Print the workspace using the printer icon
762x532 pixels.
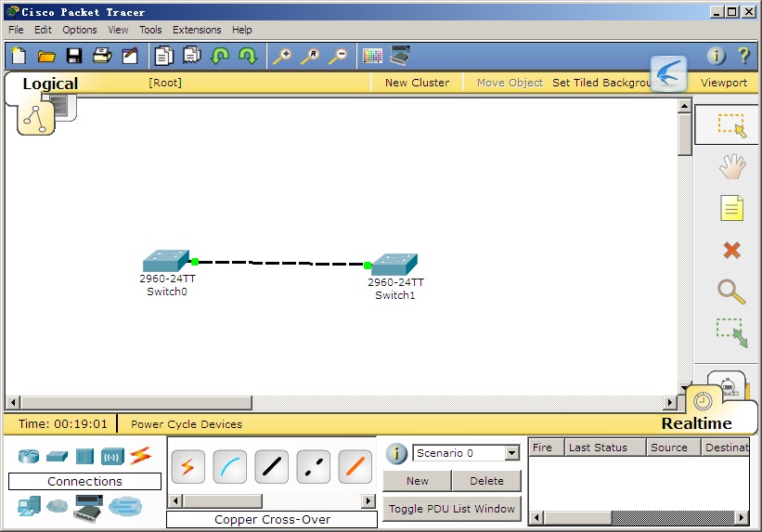102,56
